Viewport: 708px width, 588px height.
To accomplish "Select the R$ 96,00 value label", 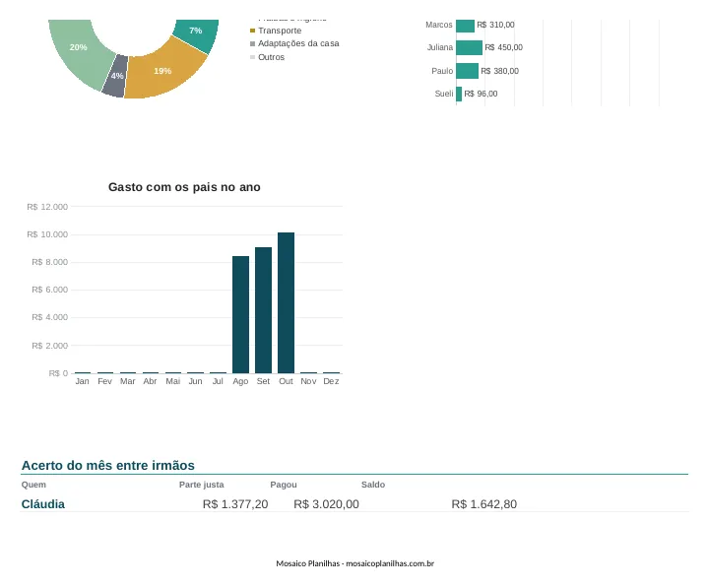I will click(481, 94).
